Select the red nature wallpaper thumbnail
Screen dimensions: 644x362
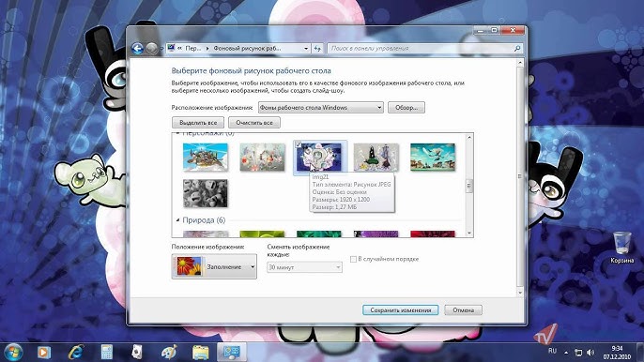point(433,234)
